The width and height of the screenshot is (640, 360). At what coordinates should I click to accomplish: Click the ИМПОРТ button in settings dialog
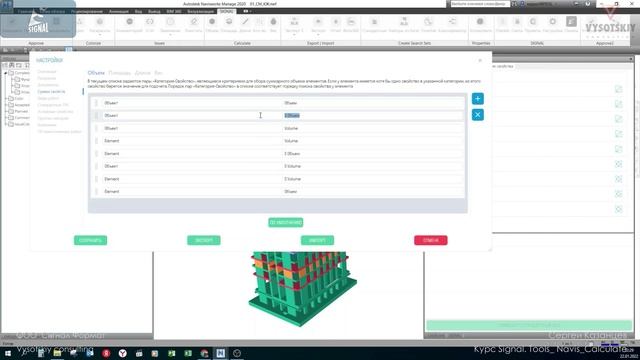point(317,240)
